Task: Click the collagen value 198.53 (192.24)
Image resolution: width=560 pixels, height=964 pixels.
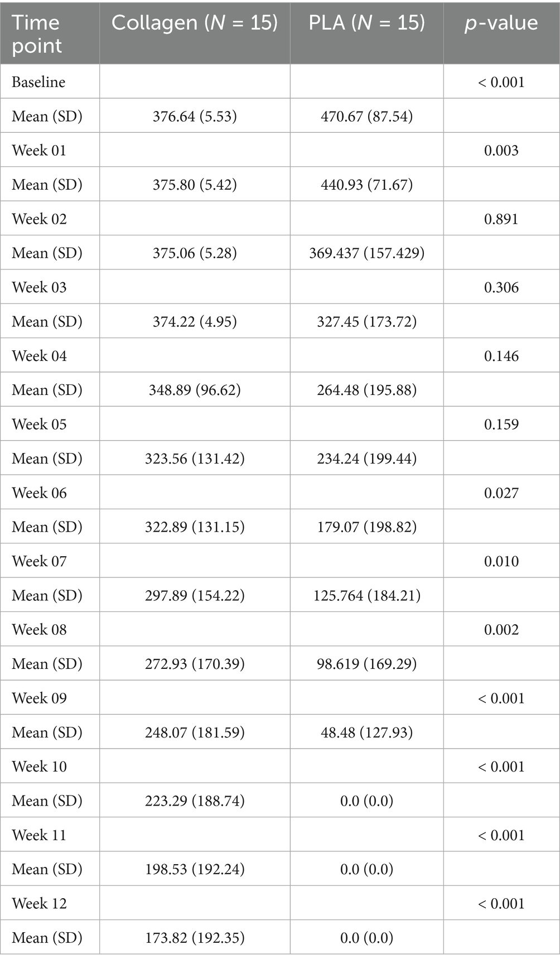Action: point(195,869)
